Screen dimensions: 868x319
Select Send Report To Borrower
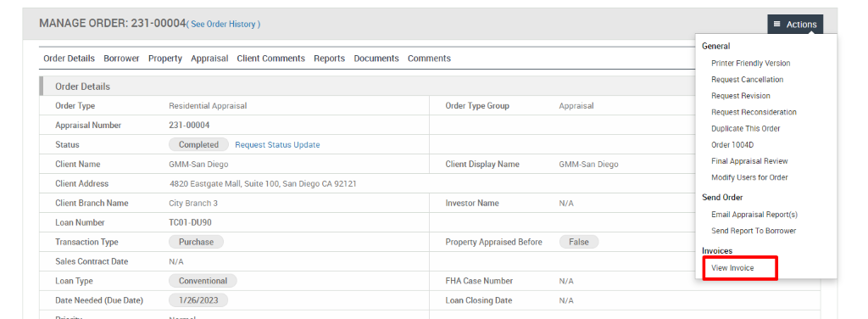pos(754,231)
